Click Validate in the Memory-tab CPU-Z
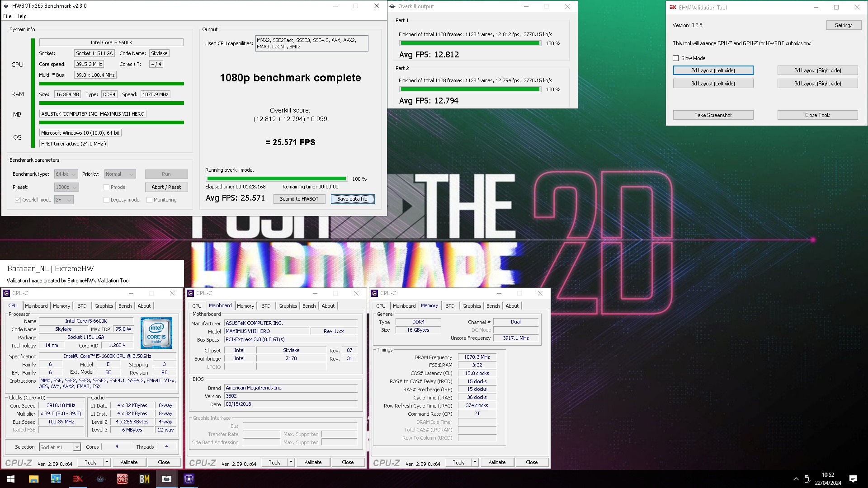This screenshot has height=488, width=868. coord(497,462)
